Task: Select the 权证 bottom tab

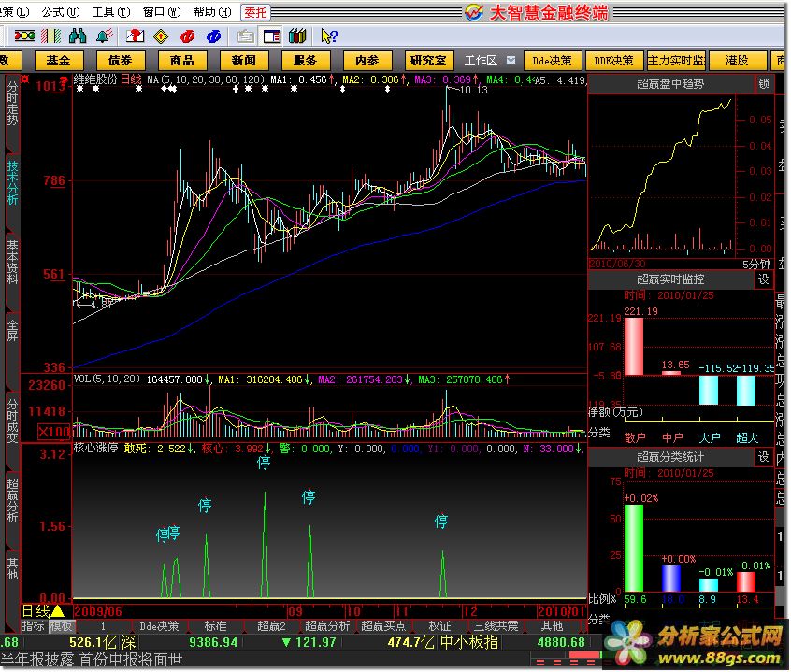Action: 439,626
